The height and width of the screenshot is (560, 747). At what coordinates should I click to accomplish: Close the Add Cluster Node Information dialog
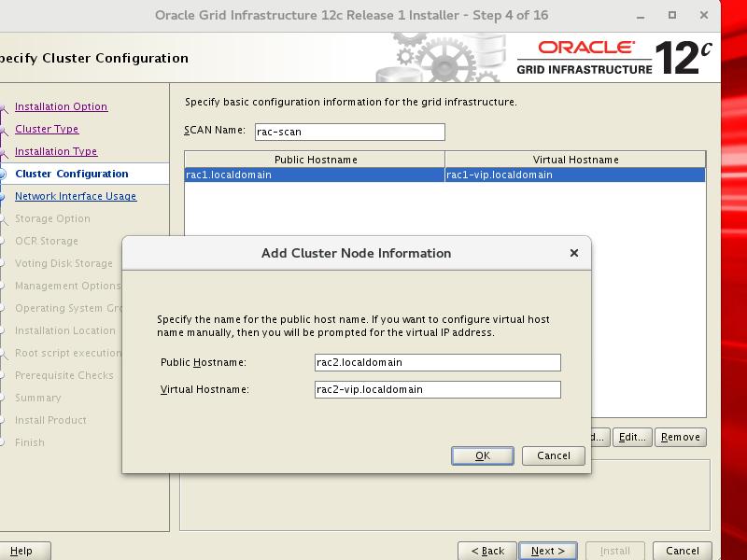pyautogui.click(x=574, y=253)
